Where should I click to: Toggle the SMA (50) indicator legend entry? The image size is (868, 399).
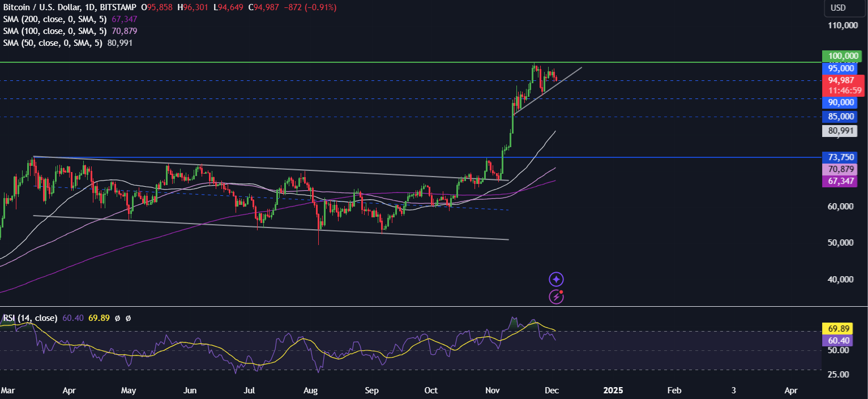point(51,42)
